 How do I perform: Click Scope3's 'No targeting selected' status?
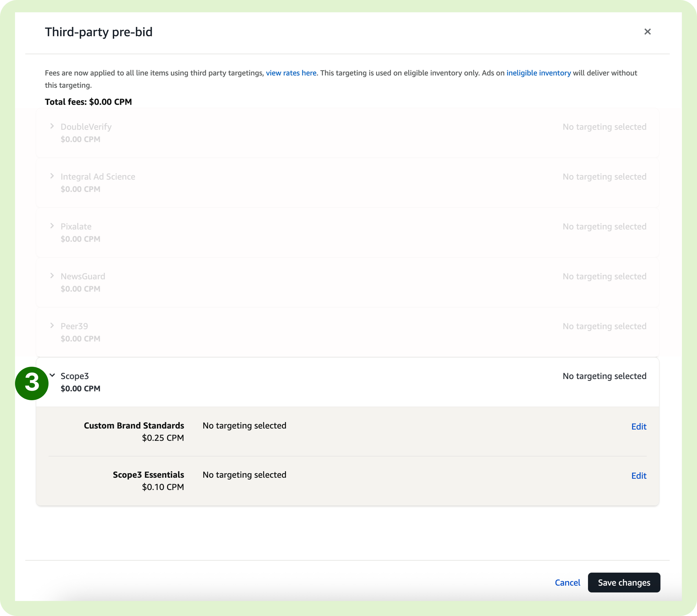tap(604, 376)
